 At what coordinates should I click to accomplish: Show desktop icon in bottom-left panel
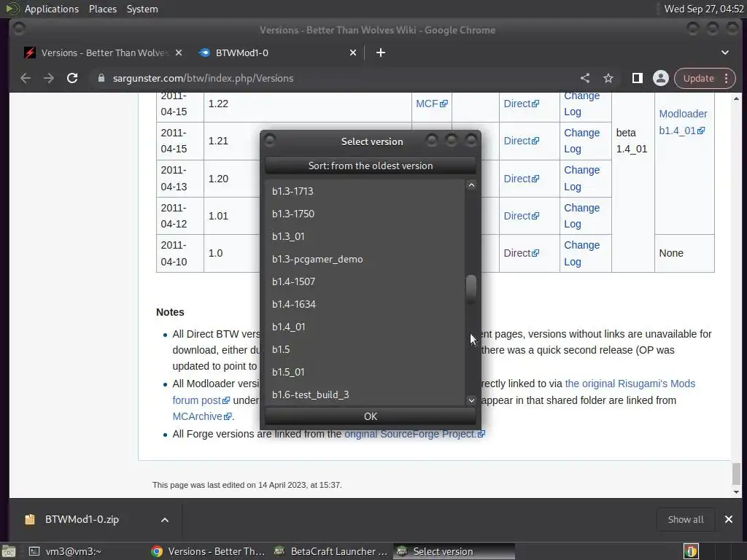tap(9, 551)
